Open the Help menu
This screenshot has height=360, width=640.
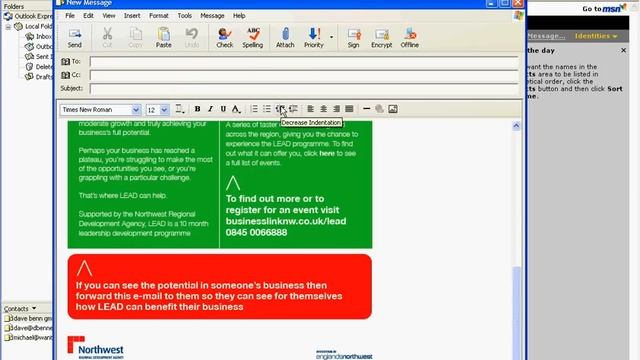pos(239,16)
